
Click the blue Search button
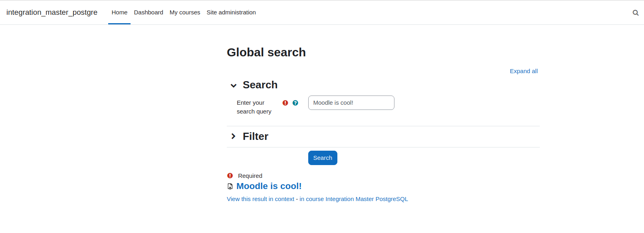[x=323, y=158]
